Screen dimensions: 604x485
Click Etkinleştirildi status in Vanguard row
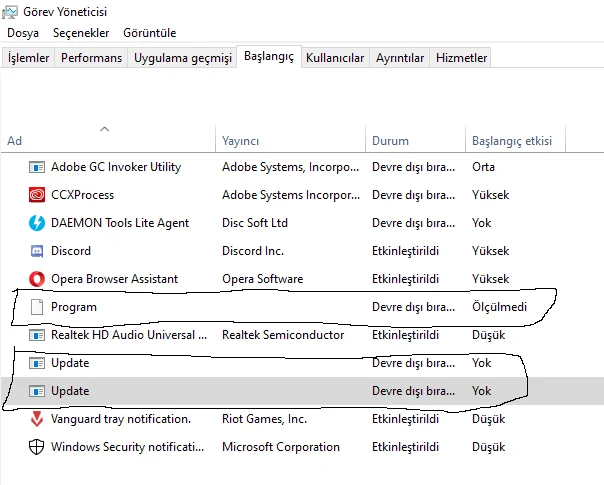click(405, 419)
